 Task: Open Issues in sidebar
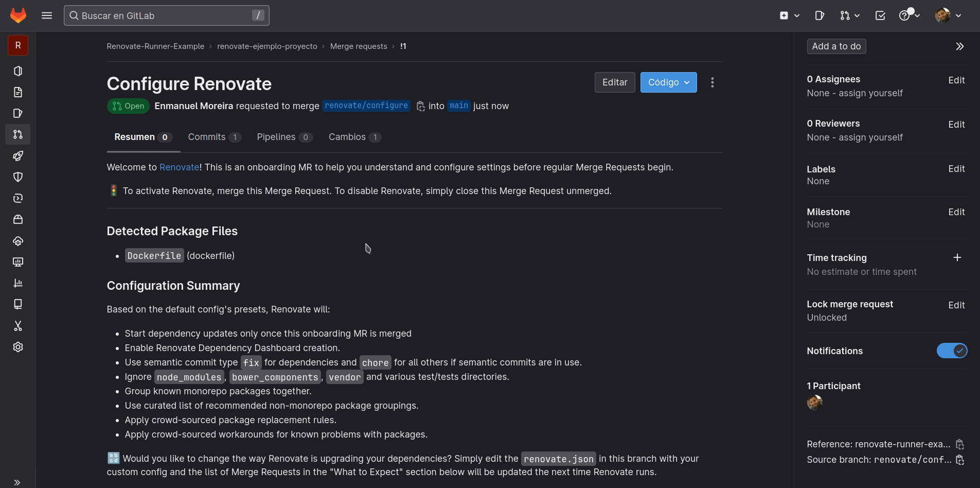pyautogui.click(x=18, y=113)
